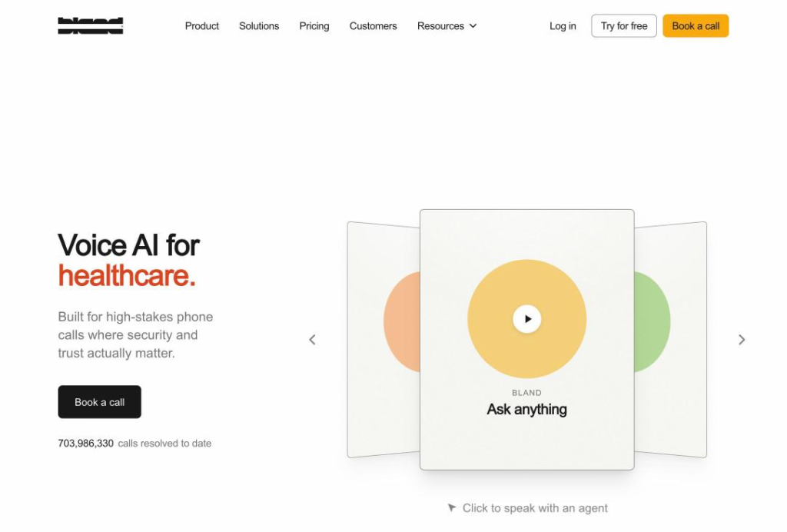This screenshot has height=532, width=787.
Task: Click the Log in link
Action: click(563, 26)
